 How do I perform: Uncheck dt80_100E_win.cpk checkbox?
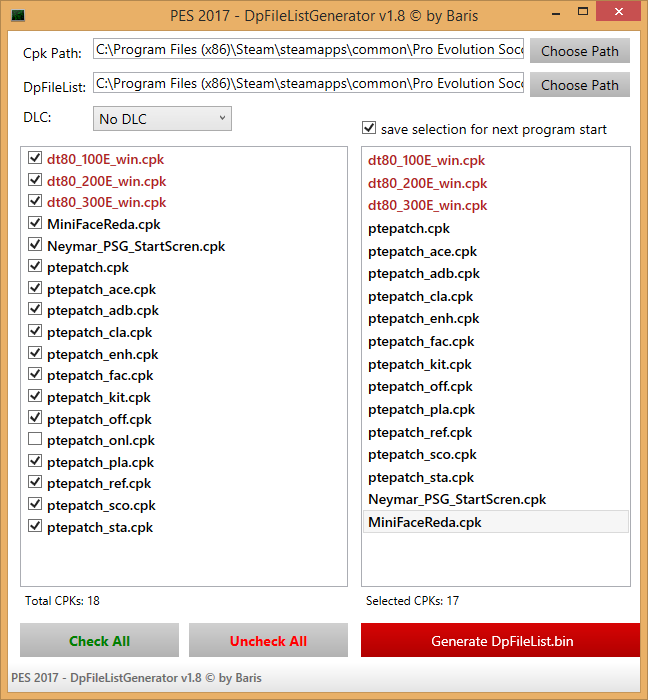pos(35,158)
